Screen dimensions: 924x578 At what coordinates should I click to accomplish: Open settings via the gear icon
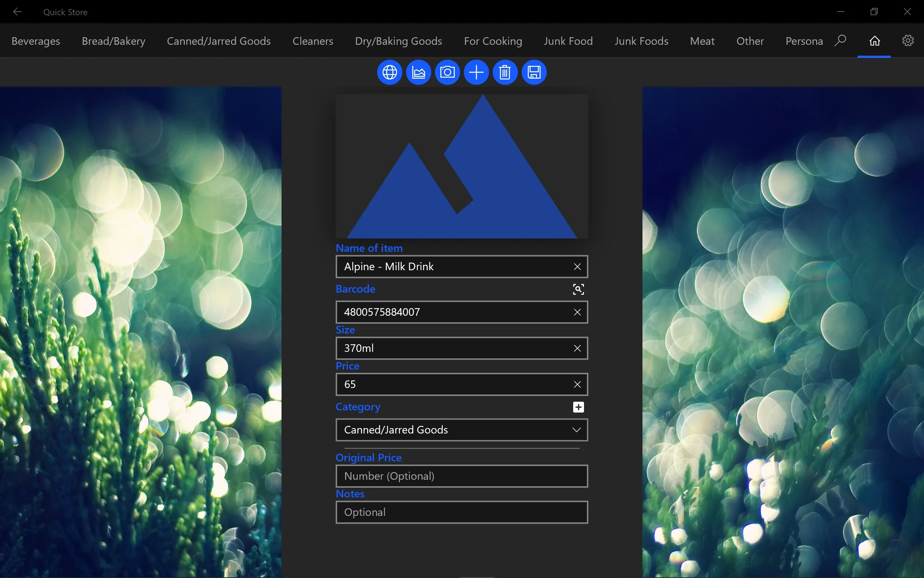coord(908,40)
